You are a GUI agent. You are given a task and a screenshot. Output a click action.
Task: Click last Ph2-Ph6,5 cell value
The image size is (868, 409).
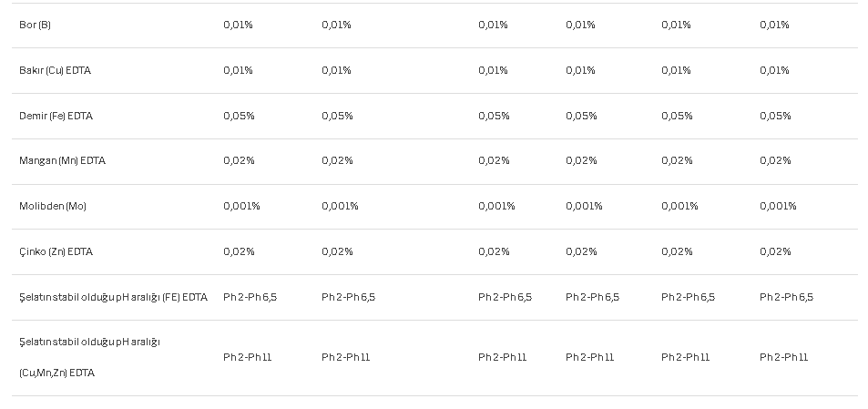click(787, 297)
